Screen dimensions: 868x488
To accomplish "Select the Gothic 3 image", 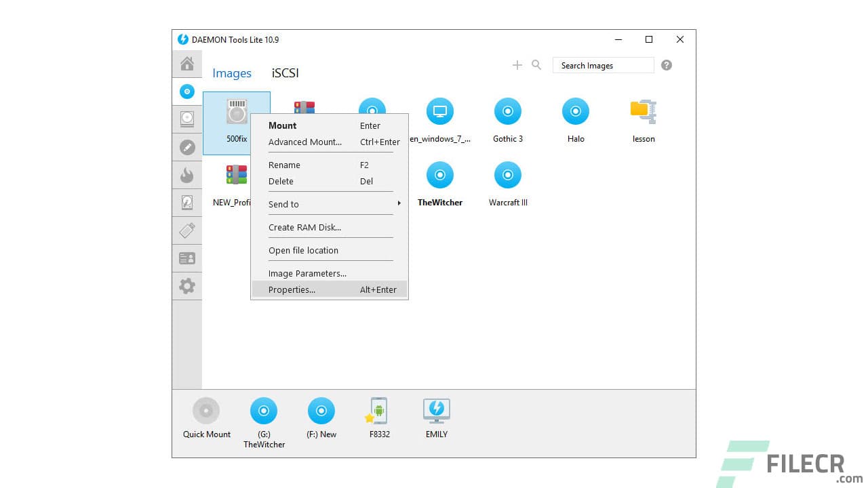I will [507, 111].
